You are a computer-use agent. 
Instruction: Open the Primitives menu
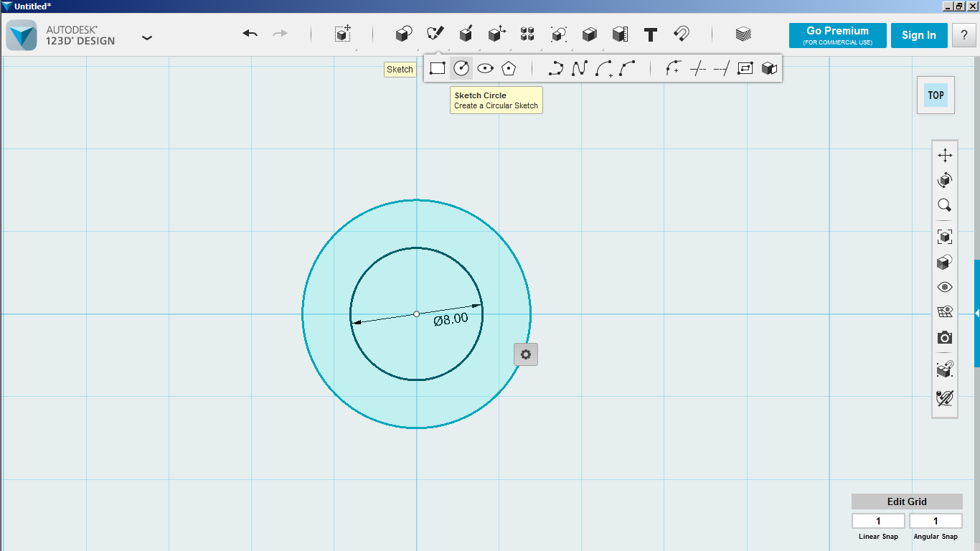(404, 34)
